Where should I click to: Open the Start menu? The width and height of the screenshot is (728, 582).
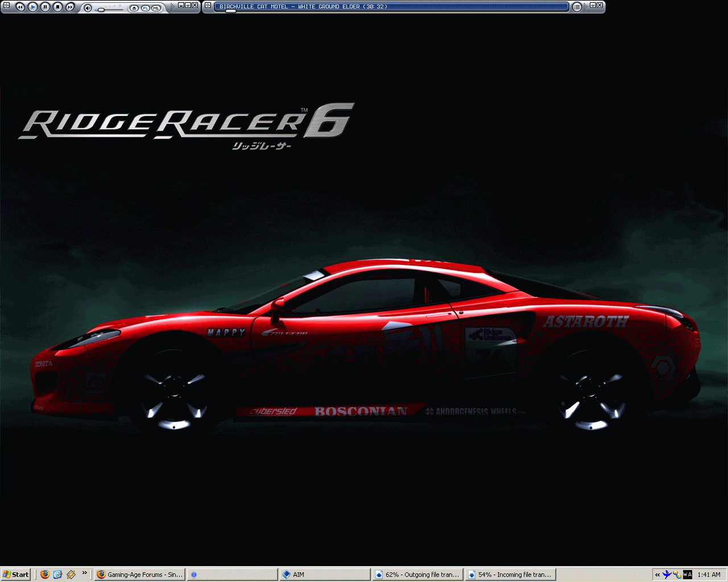click(x=14, y=574)
